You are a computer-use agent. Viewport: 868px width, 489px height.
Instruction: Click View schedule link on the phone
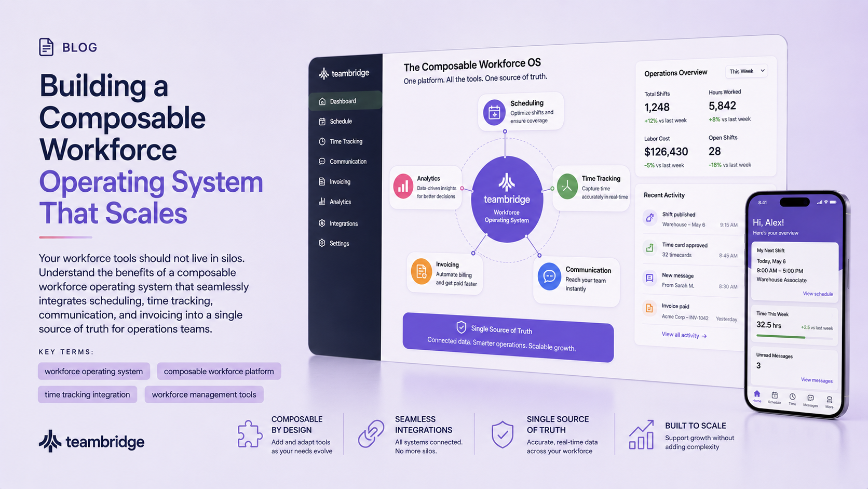pyautogui.click(x=818, y=294)
